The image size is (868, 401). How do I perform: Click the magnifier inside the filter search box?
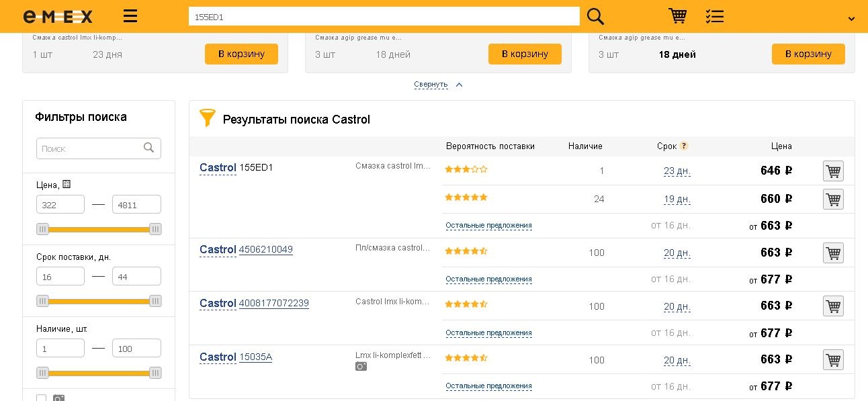[x=149, y=148]
